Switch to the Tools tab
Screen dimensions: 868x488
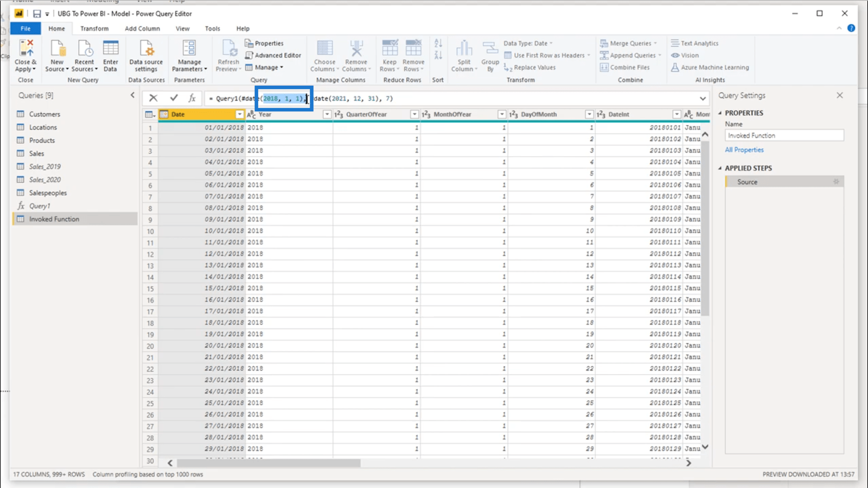click(213, 29)
